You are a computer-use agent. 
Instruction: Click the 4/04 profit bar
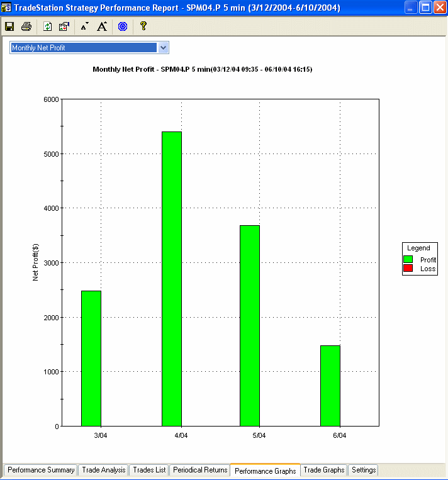pyautogui.click(x=172, y=279)
